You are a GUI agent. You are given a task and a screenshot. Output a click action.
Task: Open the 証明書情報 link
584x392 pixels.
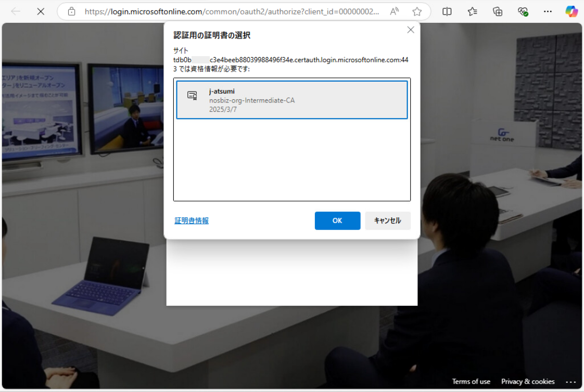pyautogui.click(x=192, y=221)
